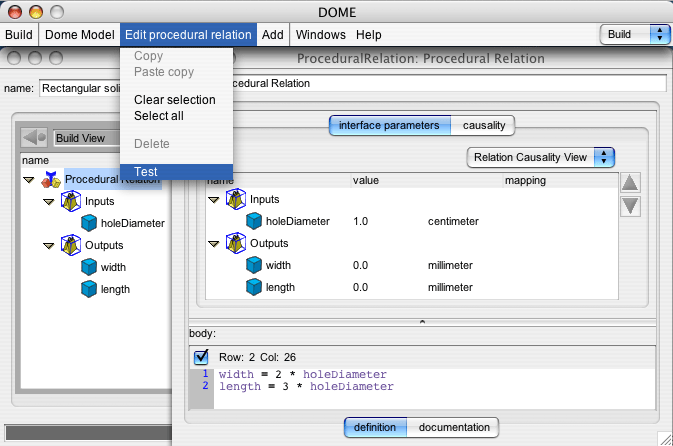This screenshot has height=446, width=673.
Task: Open the Build menu
Action: (x=19, y=34)
